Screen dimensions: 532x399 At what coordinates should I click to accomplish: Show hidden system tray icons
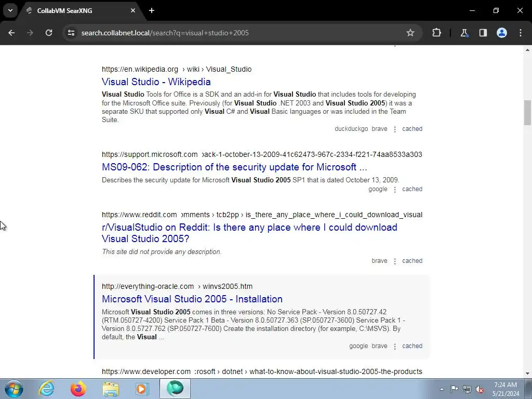click(x=442, y=389)
